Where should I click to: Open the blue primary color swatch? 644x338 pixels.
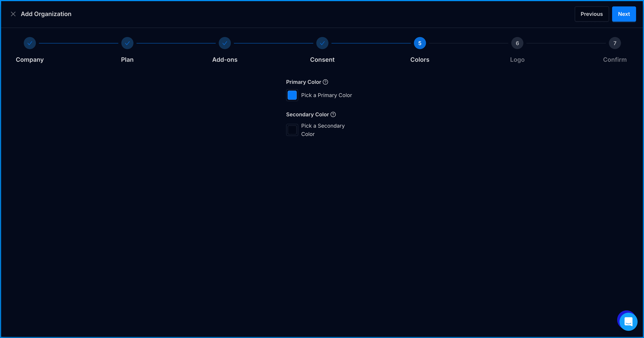pos(292,95)
